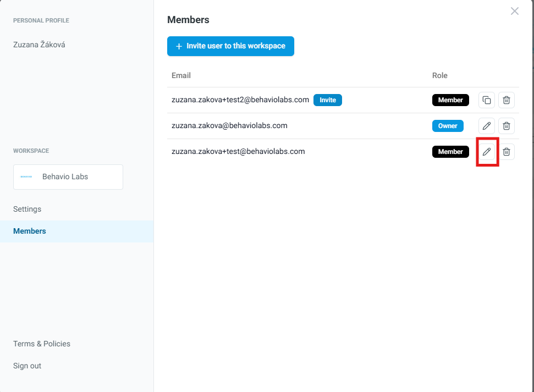Open Settings in the workspace sidebar
The image size is (534, 392).
27,209
